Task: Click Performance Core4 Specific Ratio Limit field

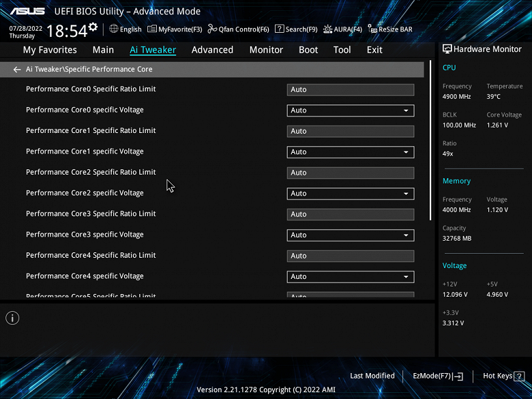Action: (x=351, y=256)
